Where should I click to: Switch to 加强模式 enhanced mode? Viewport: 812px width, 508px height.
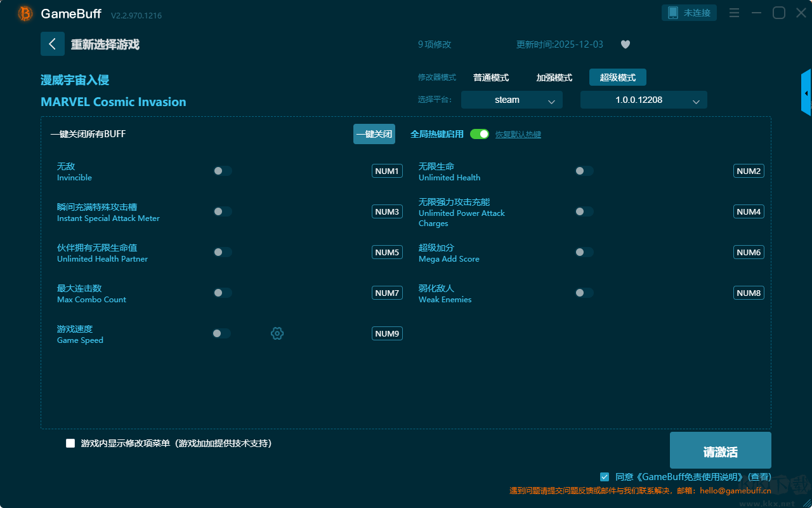554,77
